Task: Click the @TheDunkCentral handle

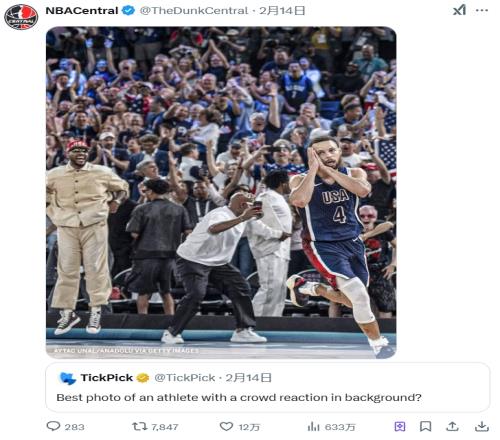Action: coord(194,11)
